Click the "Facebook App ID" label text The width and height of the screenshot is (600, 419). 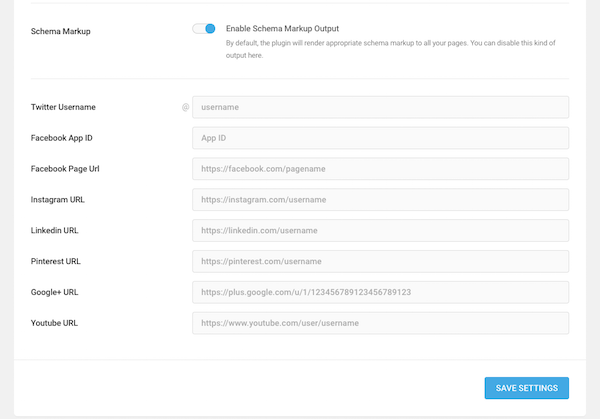pyautogui.click(x=62, y=138)
